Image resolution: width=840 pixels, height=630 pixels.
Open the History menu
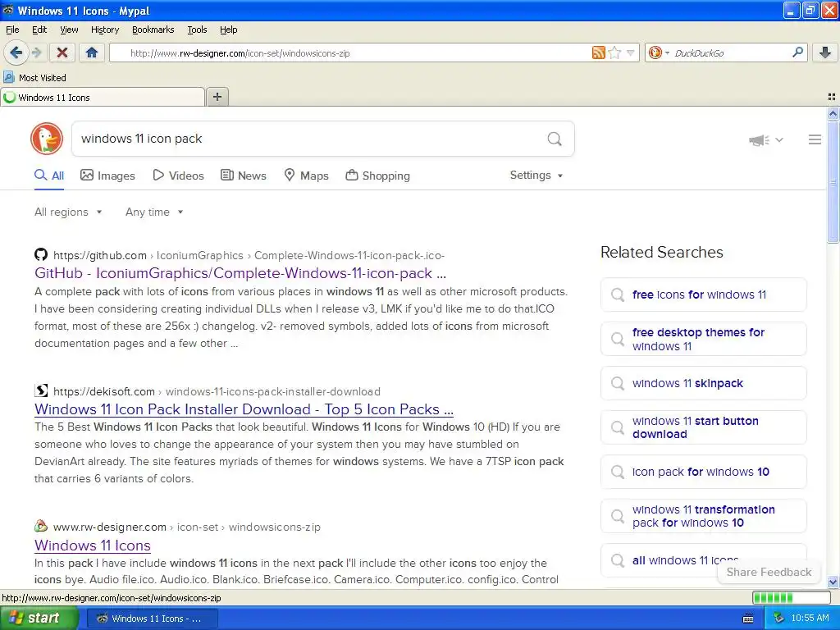click(104, 30)
